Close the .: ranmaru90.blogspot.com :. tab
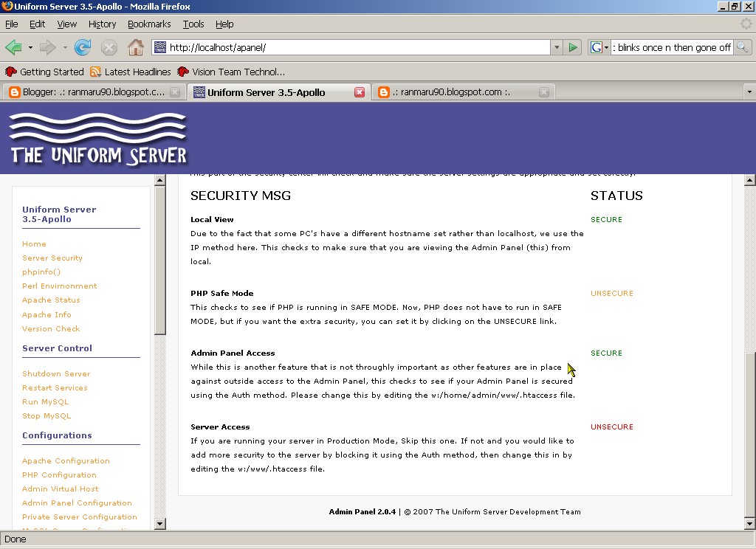The width and height of the screenshot is (756, 549). pyautogui.click(x=544, y=92)
